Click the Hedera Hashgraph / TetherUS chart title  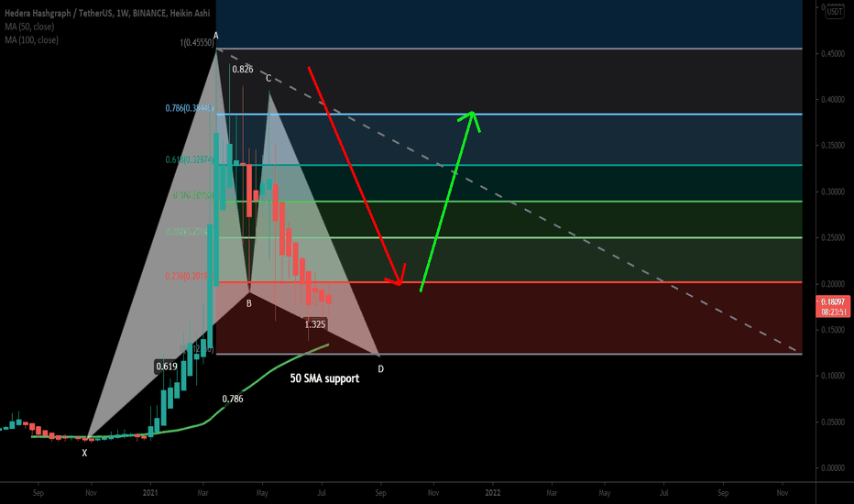tap(106, 13)
